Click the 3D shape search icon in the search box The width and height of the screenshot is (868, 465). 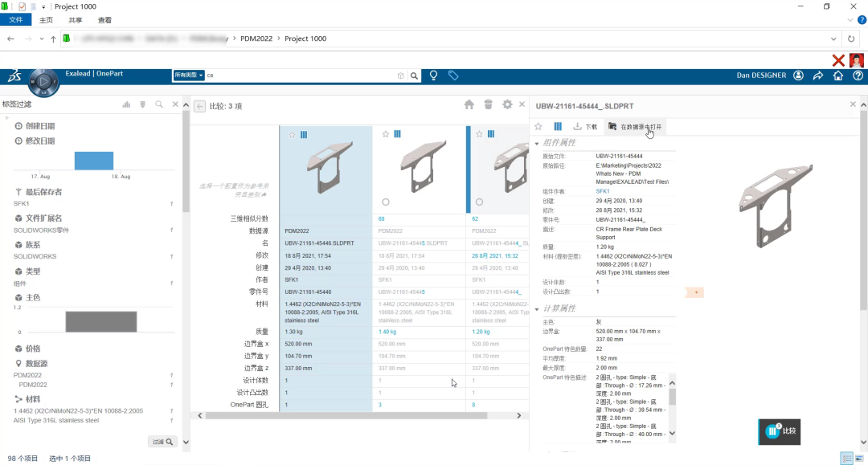[401, 75]
